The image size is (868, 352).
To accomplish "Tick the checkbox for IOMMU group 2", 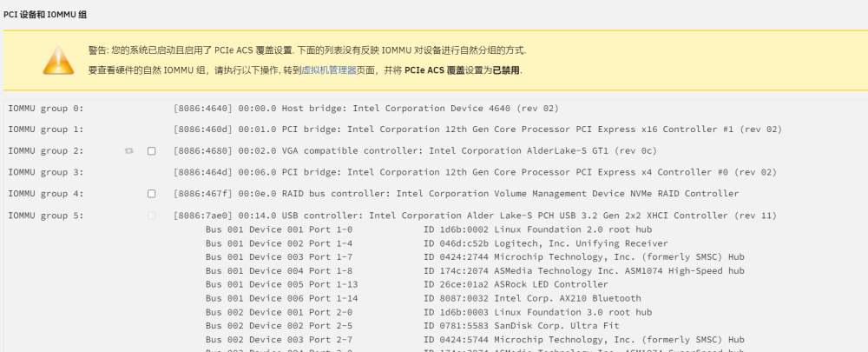I will pyautogui.click(x=151, y=150).
